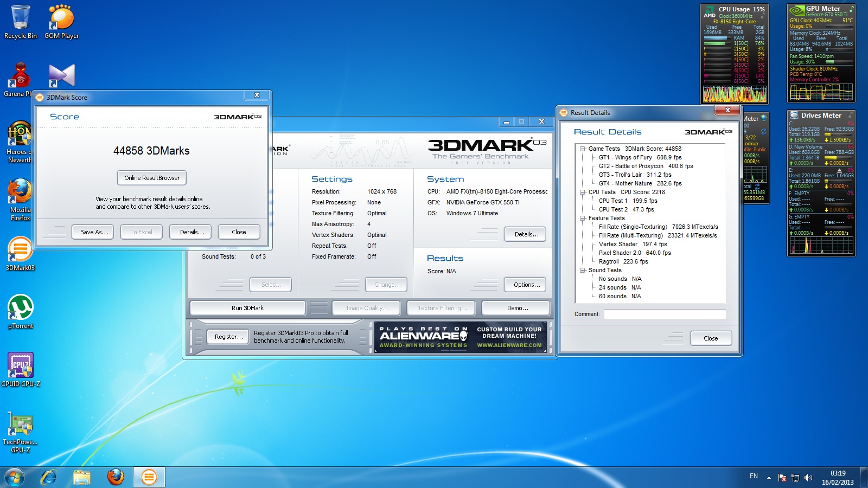Click the music note in Drives Meter gadget

tap(851, 115)
